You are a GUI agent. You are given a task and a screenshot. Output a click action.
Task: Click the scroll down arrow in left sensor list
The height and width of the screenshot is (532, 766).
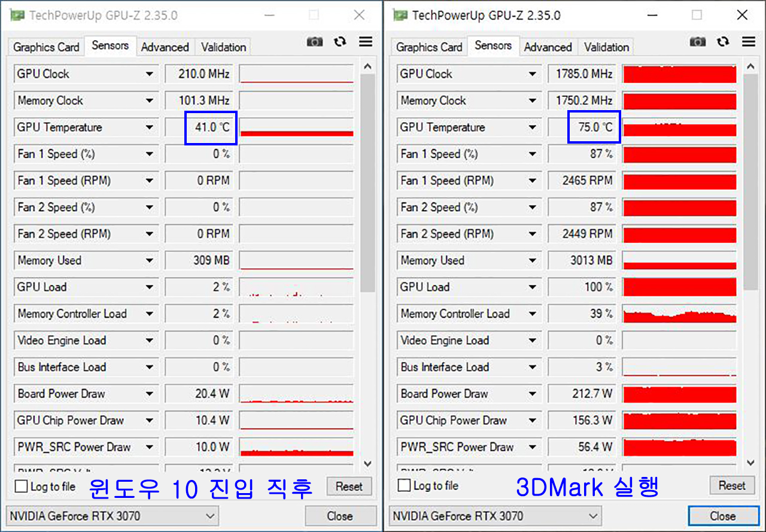[367, 464]
